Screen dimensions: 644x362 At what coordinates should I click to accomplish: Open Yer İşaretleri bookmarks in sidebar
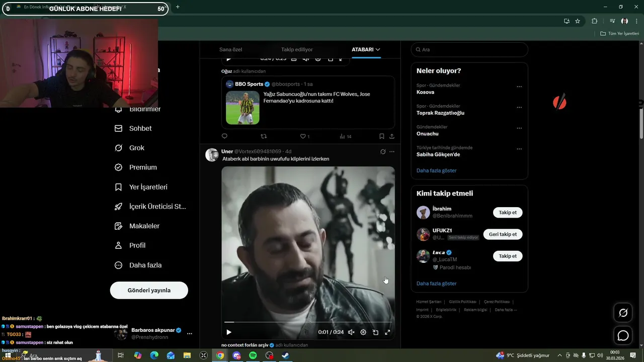tap(141, 187)
